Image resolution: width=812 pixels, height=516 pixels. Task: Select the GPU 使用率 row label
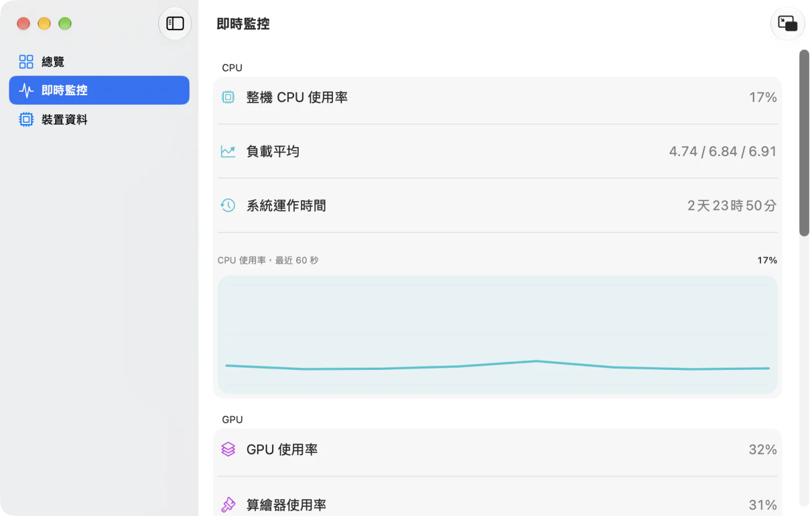click(x=282, y=449)
